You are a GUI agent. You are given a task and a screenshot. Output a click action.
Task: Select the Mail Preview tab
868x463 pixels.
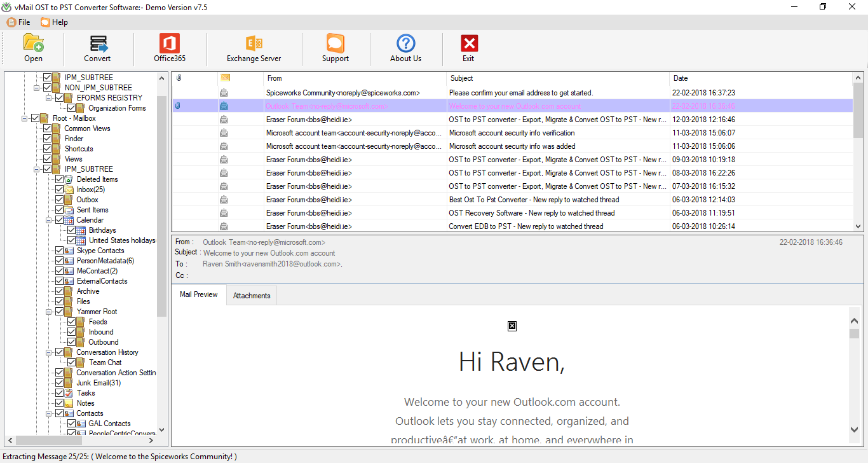click(199, 295)
